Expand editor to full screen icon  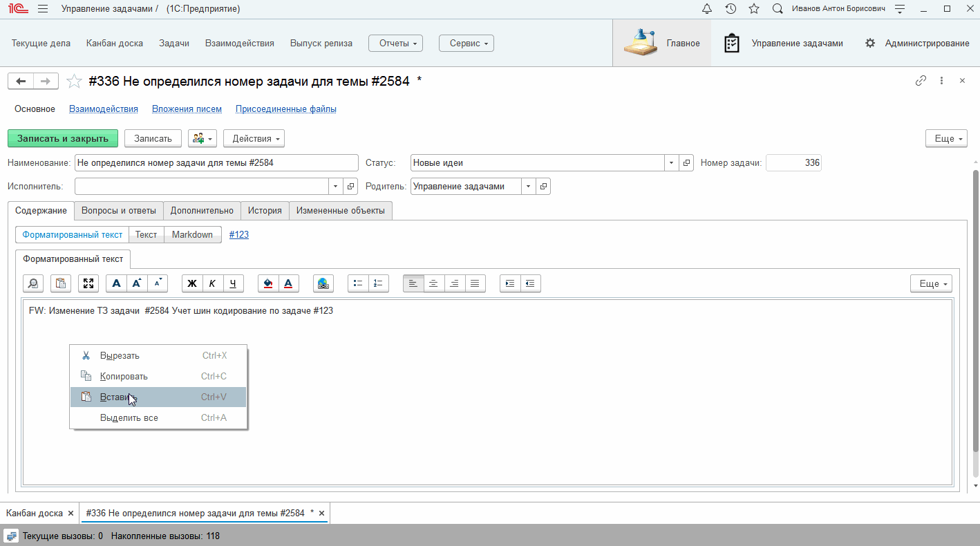pyautogui.click(x=88, y=283)
